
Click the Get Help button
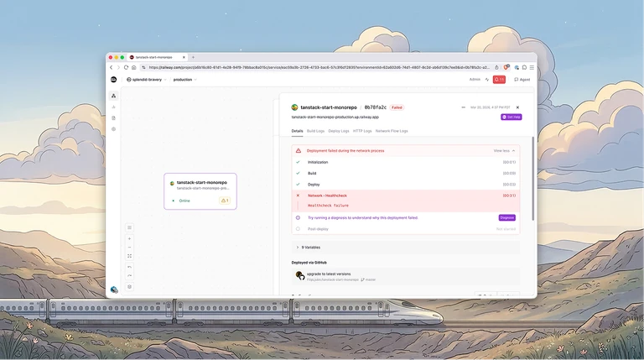(511, 117)
